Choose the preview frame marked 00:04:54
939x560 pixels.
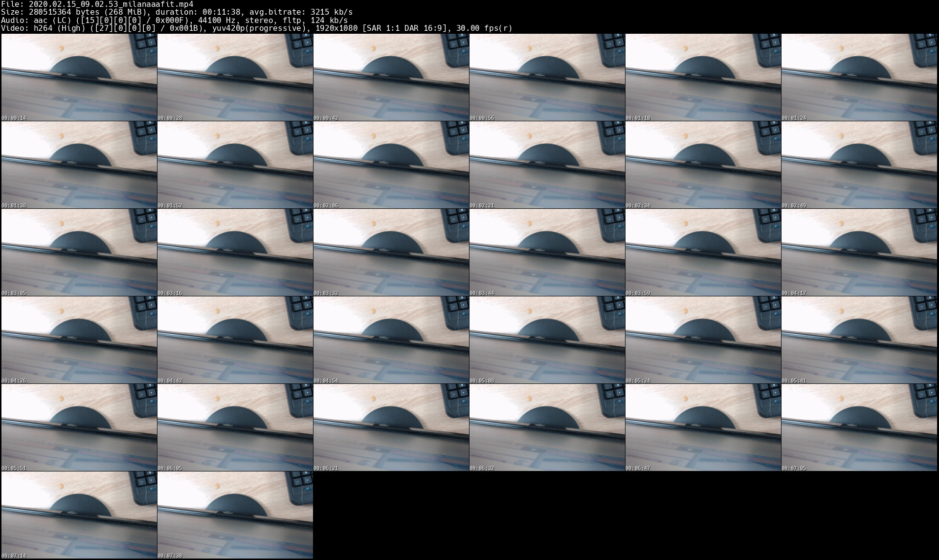(391, 340)
